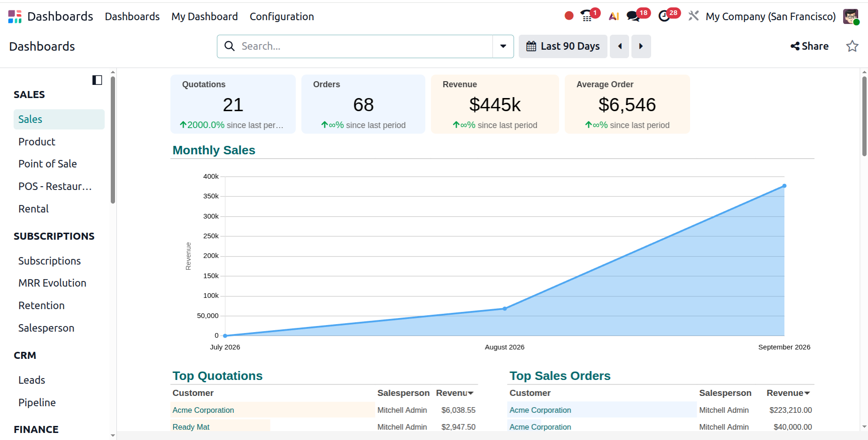Select the Salesperson dashboard

[59, 328]
